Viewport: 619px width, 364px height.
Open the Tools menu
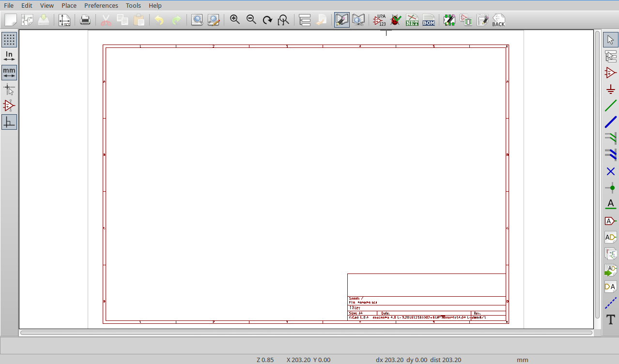tap(133, 5)
